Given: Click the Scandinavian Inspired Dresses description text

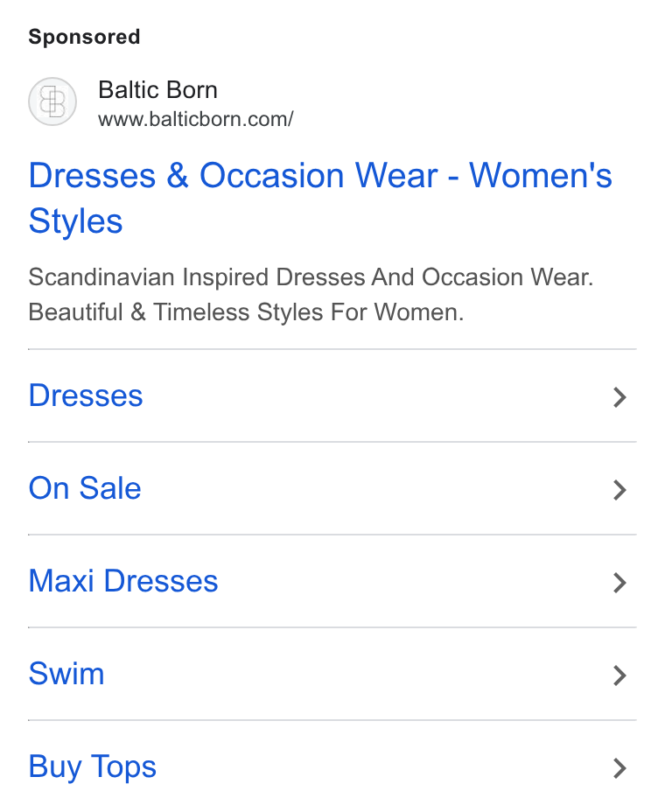Looking at the screenshot, I should tap(311, 277).
